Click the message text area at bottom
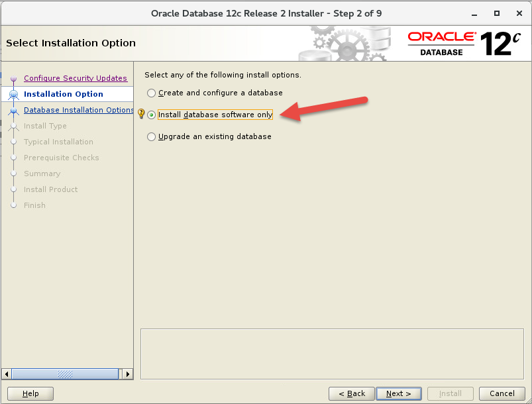Image resolution: width=532 pixels, height=404 pixels. click(332, 354)
